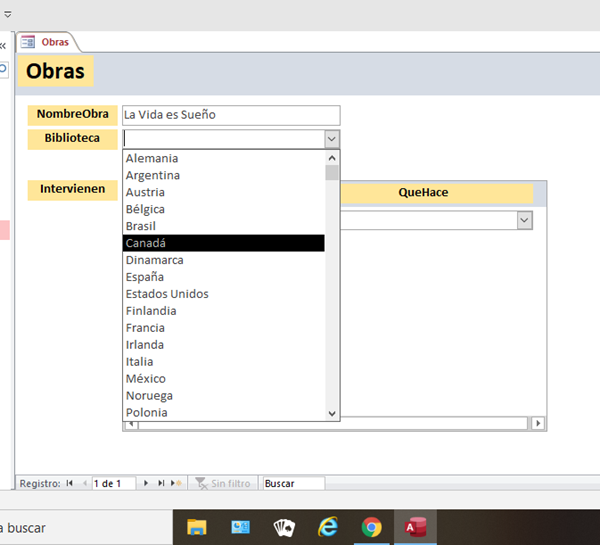Viewport: 600px width, 545px height.
Task: Select Italia from the list
Action: tap(223, 361)
